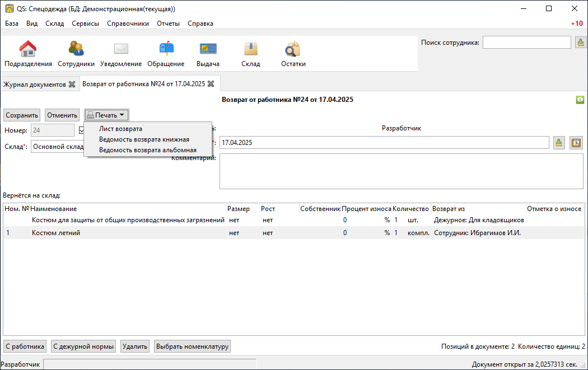Screen dimensions: 588x370
Task: Open the Справка menu
Action: 200,24
